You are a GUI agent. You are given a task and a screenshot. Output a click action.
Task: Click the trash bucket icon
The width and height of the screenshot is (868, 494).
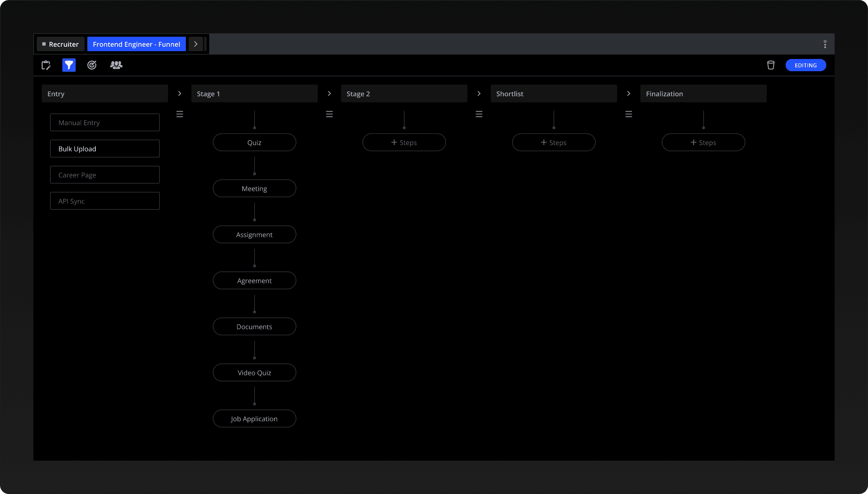(x=770, y=65)
